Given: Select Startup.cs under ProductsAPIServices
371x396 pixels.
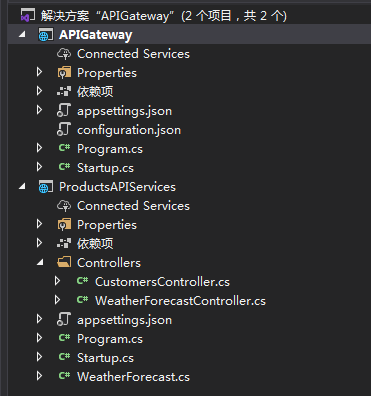Looking at the screenshot, I should click(x=105, y=358).
